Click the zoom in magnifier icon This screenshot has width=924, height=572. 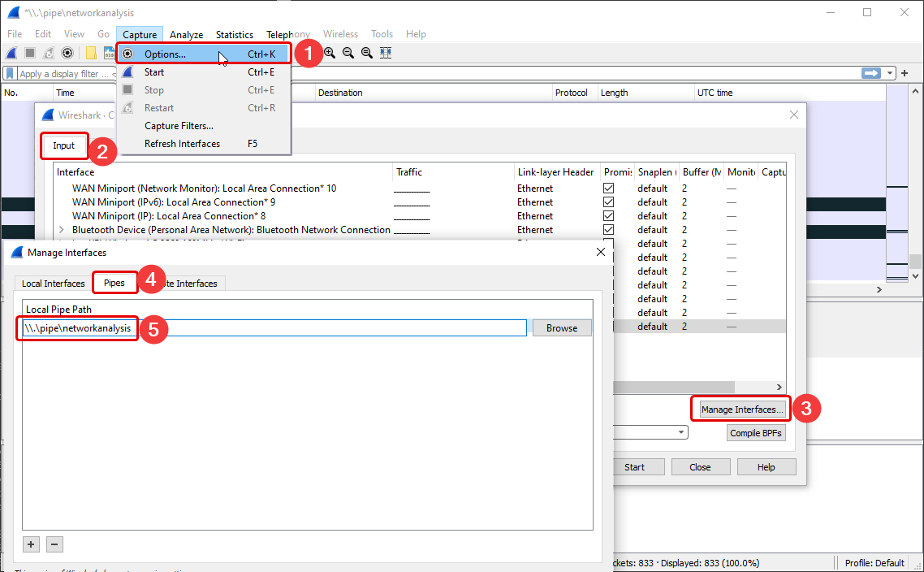tap(330, 53)
